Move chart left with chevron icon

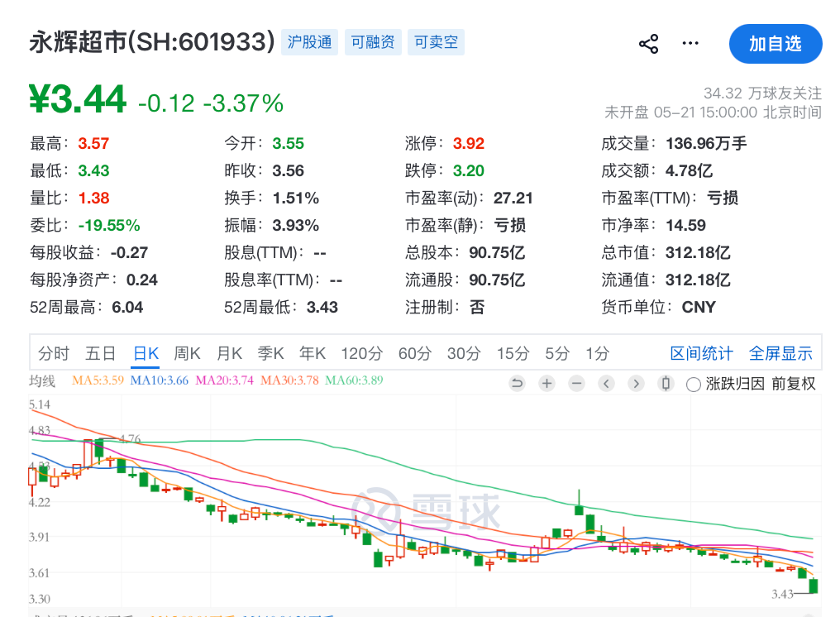pyautogui.click(x=606, y=383)
